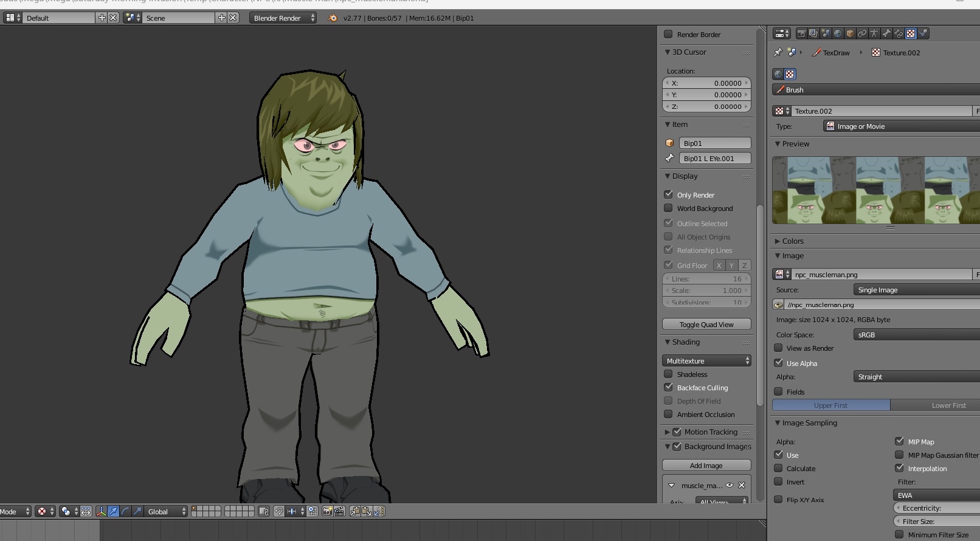Open the Object Constraints chain-link tab
Viewport: 980px width, 541px height.
point(862,33)
